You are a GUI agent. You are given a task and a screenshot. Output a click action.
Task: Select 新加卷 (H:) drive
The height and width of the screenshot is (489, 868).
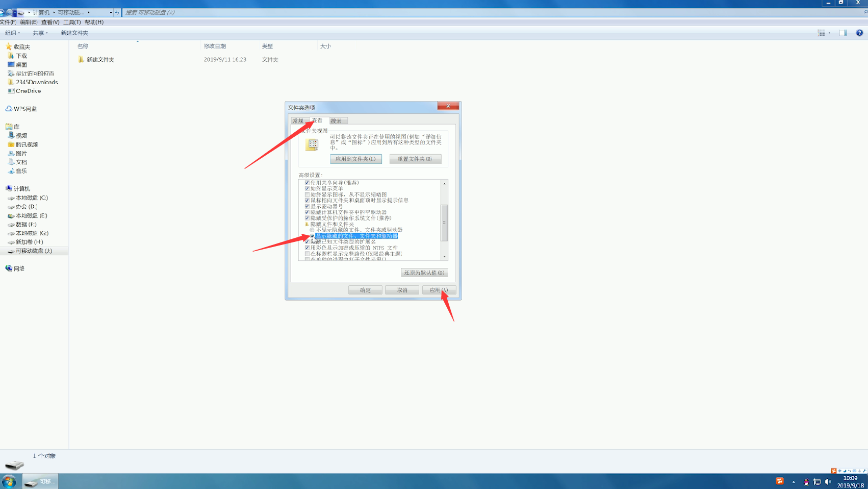(25, 242)
